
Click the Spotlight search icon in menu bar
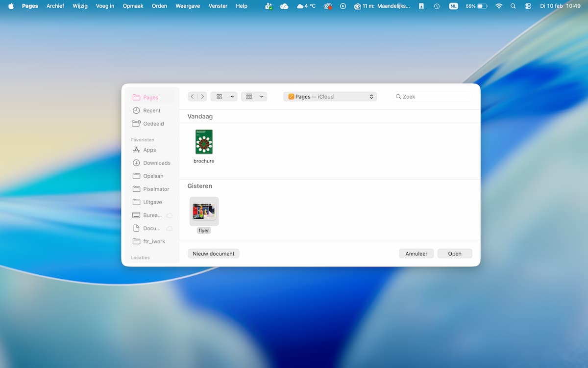513,6
